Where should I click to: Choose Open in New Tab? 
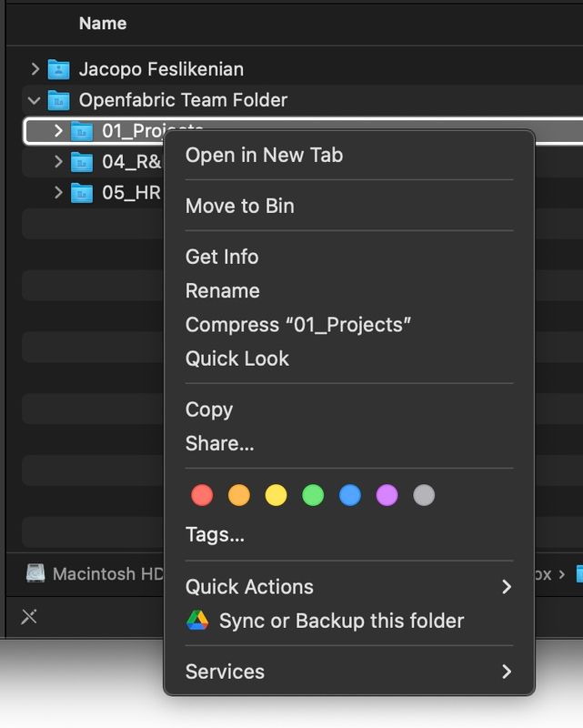[x=264, y=155]
